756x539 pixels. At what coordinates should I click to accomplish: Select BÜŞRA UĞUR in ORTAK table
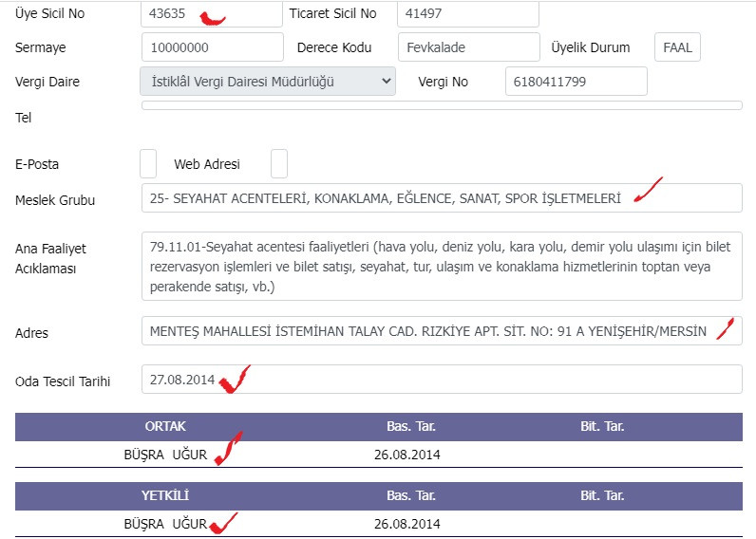tap(165, 455)
